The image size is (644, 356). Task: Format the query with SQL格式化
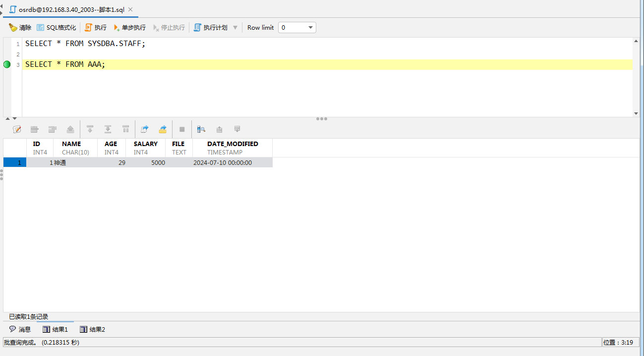point(57,28)
